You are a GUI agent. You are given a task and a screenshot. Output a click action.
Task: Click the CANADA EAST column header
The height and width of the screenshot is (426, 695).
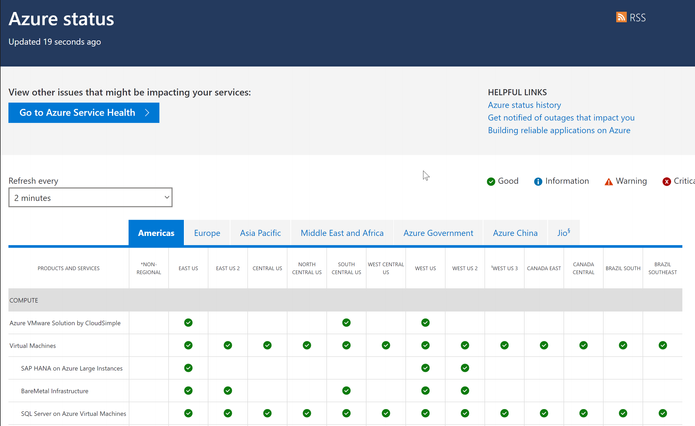click(x=544, y=268)
